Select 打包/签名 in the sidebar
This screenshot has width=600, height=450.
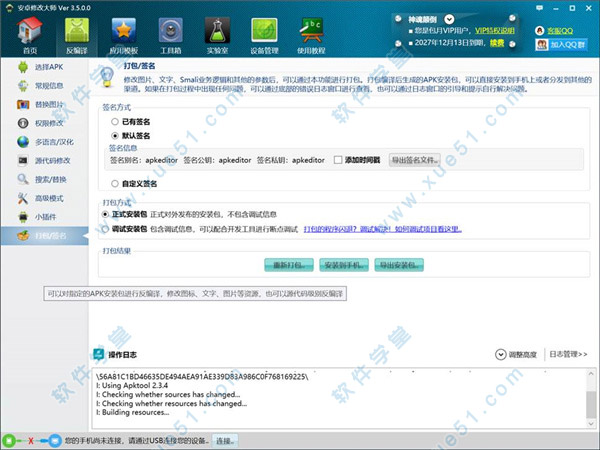pyautogui.click(x=44, y=236)
